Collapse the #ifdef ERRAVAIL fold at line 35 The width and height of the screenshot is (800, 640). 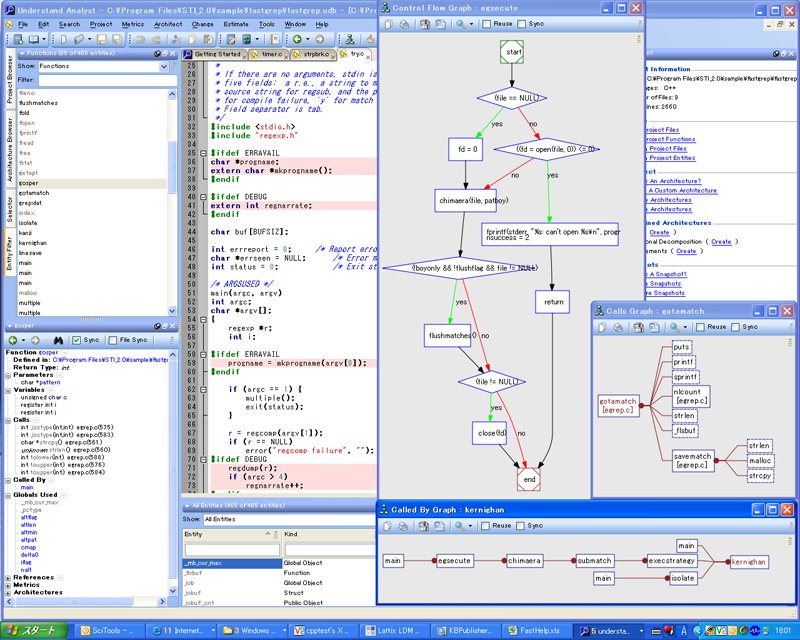point(203,153)
